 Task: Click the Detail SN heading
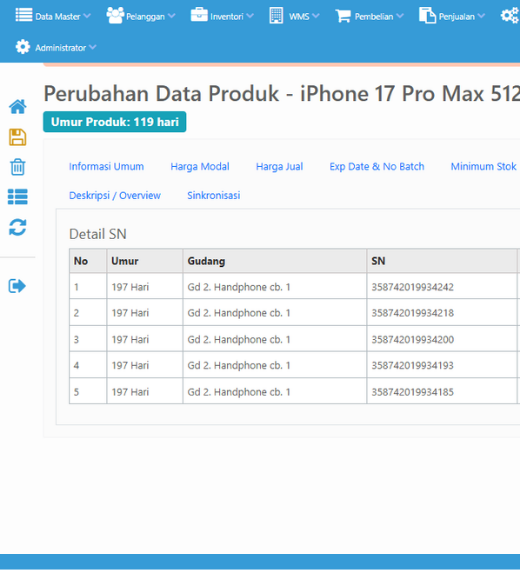tap(98, 234)
